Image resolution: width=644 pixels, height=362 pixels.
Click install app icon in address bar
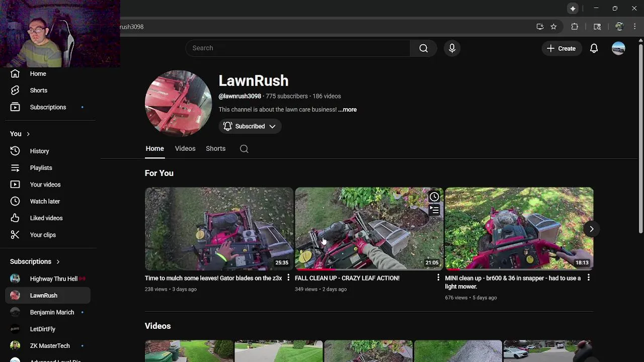(x=540, y=27)
